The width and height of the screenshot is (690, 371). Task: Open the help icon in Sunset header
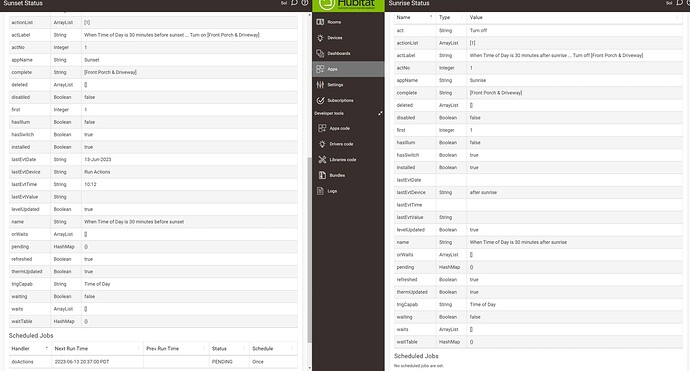point(305,3)
